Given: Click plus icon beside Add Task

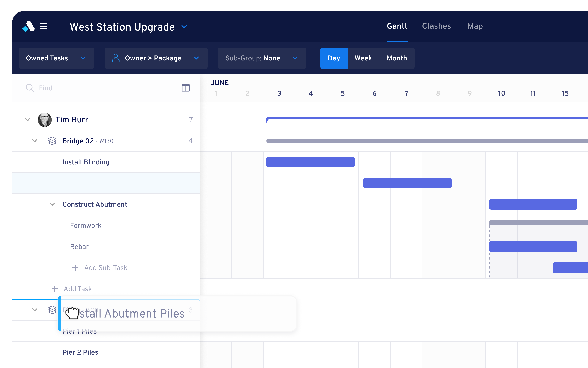Looking at the screenshot, I should 55,289.
